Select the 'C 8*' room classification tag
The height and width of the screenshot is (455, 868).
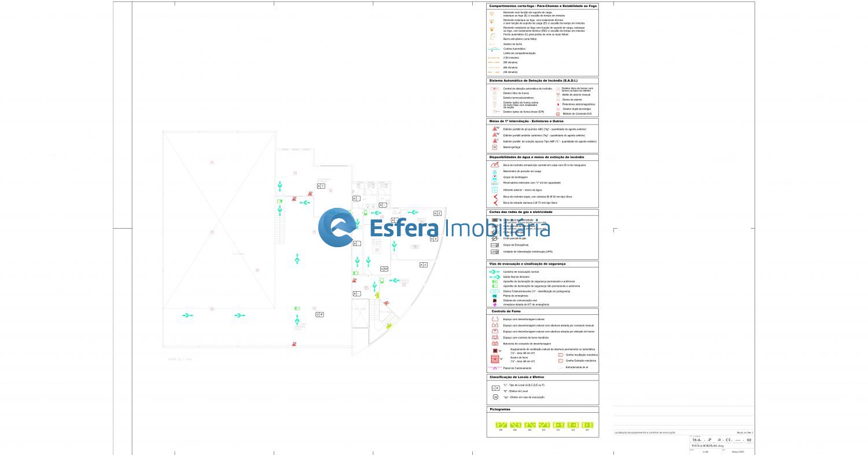(x=319, y=314)
